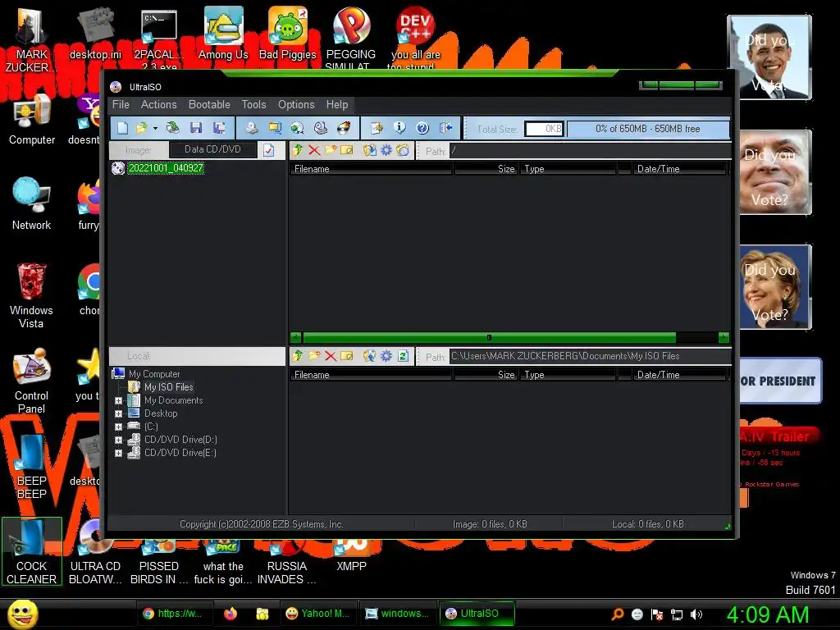Create a new image with the New toolbar icon
Viewport: 840px width, 630px height.
pos(123,128)
